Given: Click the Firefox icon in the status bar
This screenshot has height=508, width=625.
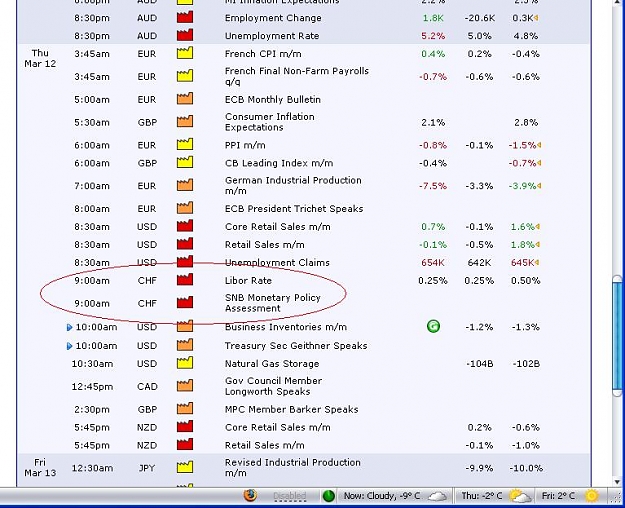Looking at the screenshot, I should 250,496.
